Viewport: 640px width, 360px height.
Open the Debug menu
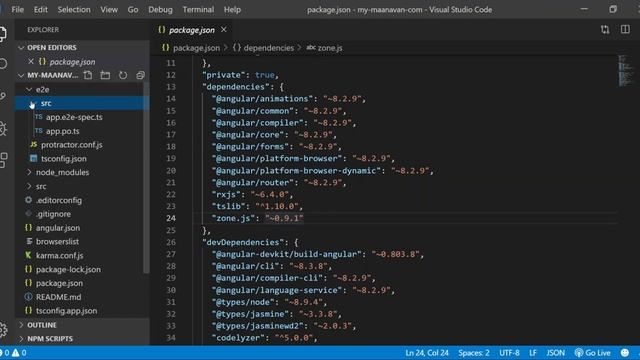160,9
